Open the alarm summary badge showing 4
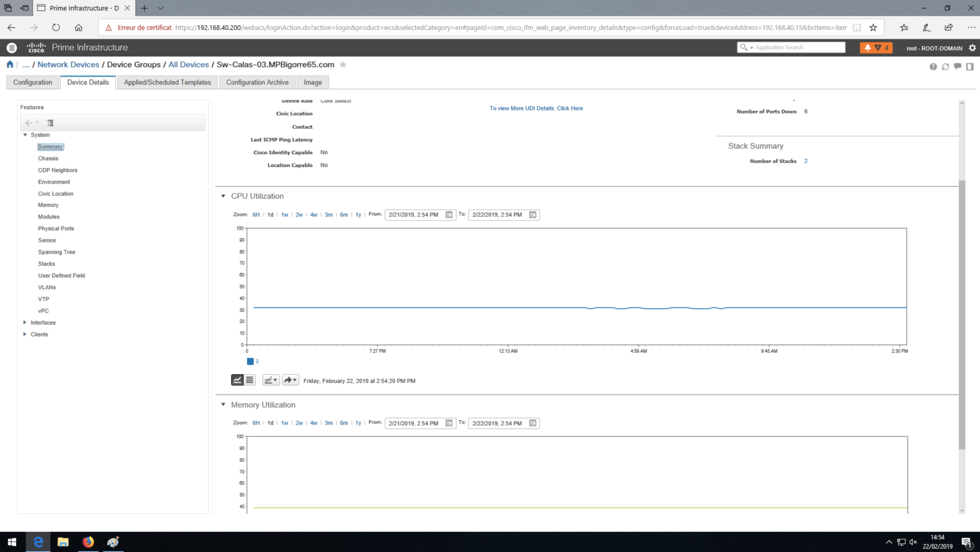980x552 pixels. pyautogui.click(x=876, y=48)
